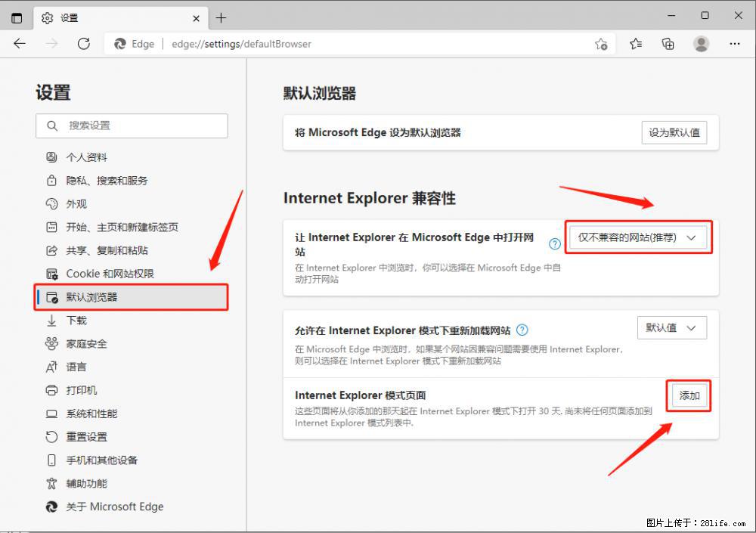Open the vertical tabs icon

pos(16,16)
